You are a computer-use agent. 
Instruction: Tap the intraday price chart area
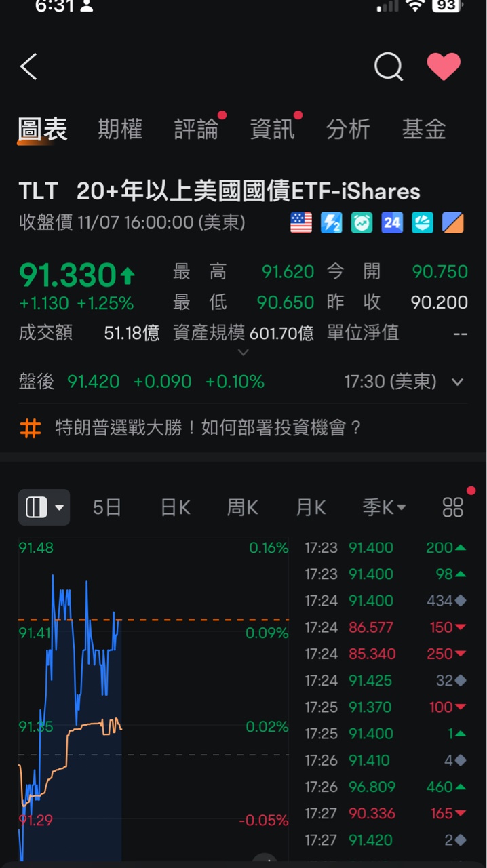pos(153,698)
